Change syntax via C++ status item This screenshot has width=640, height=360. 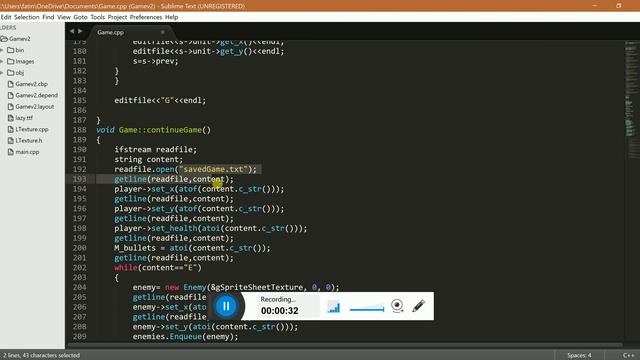629,356
